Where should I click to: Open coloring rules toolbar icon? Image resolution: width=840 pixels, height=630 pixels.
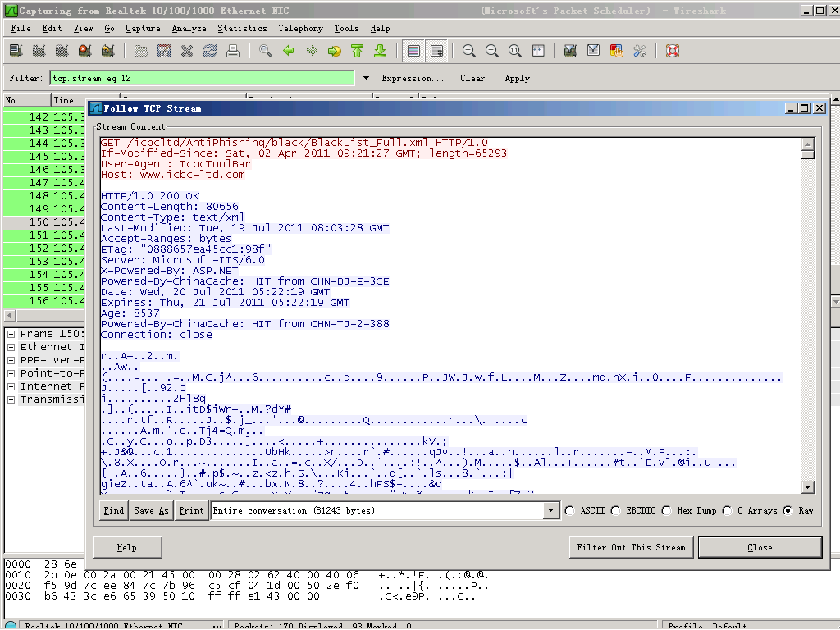(x=617, y=51)
